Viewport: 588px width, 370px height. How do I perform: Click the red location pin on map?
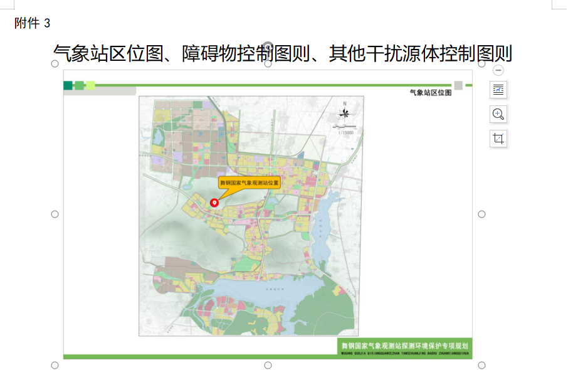pos(214,203)
